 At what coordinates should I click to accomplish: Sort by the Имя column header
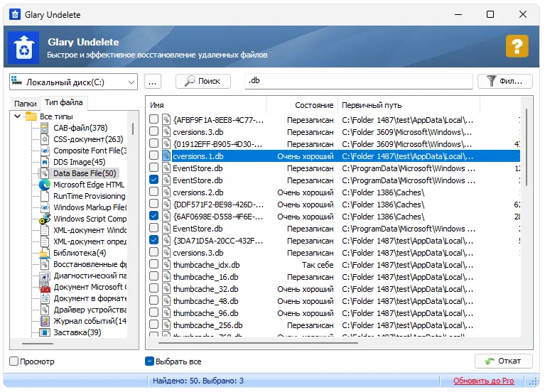[206, 105]
